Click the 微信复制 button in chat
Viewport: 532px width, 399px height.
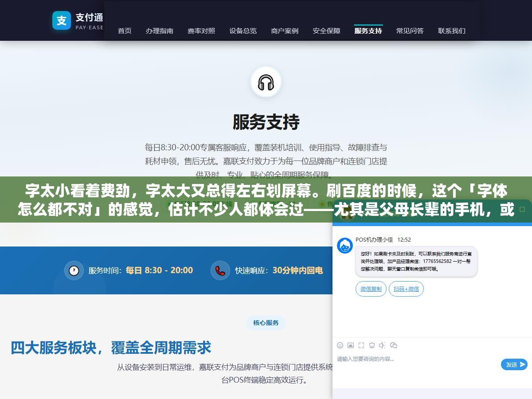[x=371, y=289]
